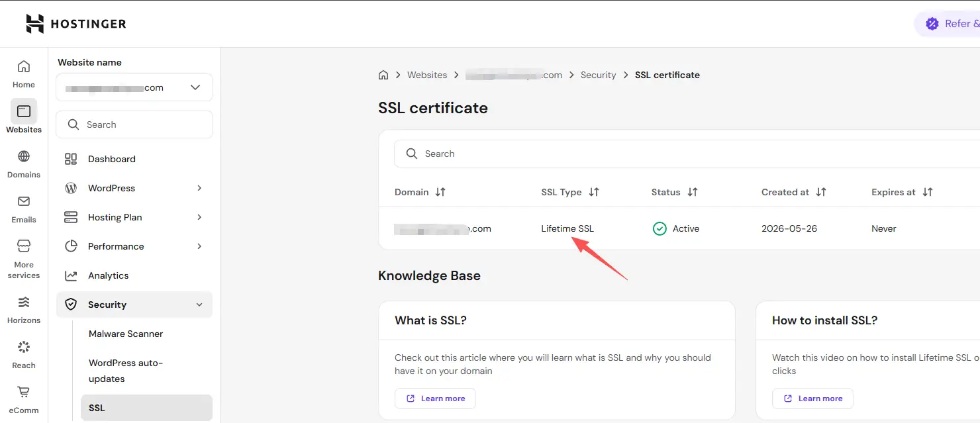Open website name dropdown
The height and width of the screenshot is (423, 980).
pos(134,87)
